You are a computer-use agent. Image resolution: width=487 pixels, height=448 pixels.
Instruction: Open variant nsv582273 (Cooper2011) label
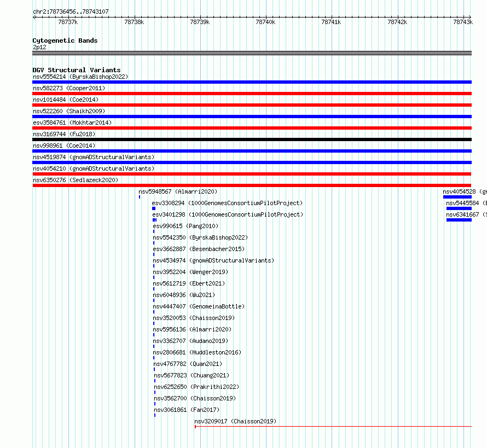tap(69, 88)
